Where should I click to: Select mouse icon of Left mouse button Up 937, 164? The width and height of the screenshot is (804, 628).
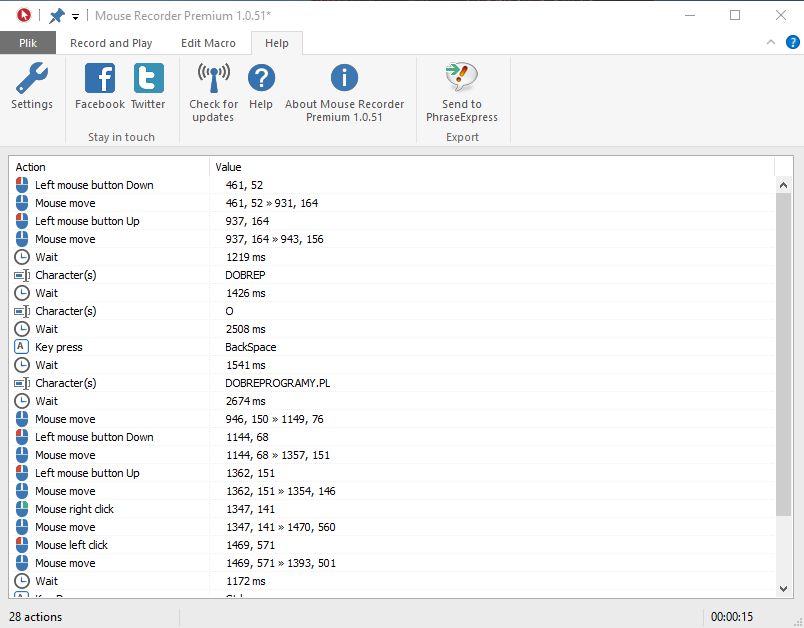22,221
